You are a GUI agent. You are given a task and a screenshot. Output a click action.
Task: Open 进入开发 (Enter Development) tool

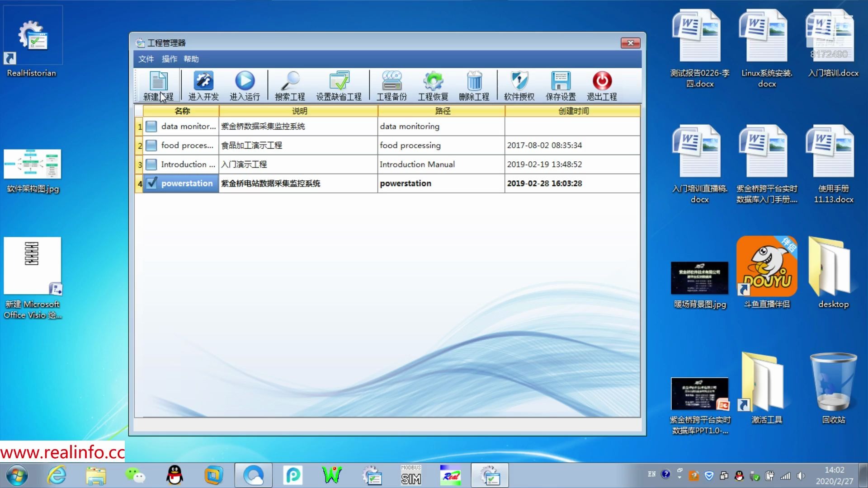tap(203, 85)
